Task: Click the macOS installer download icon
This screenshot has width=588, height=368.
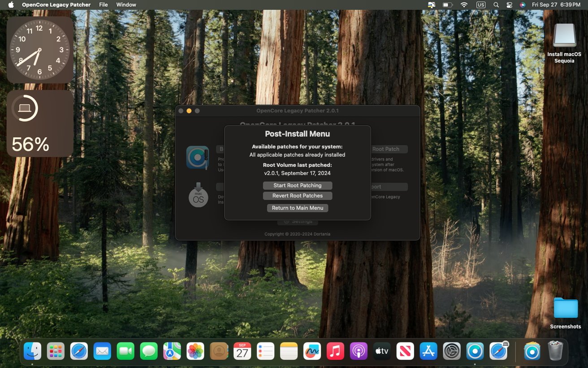Action: coord(198,195)
